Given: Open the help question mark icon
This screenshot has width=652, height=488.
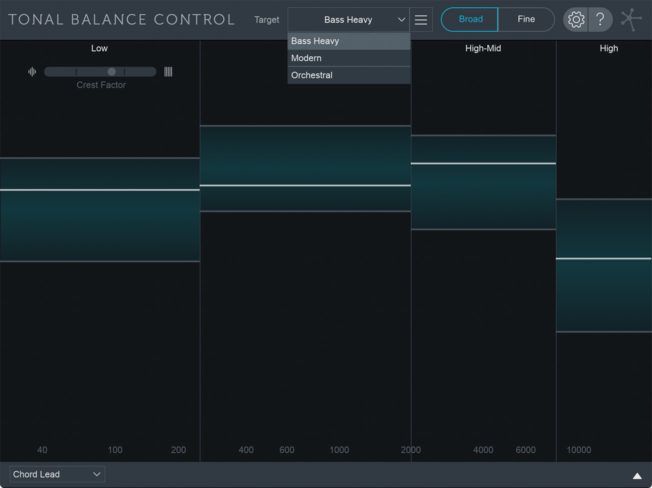Looking at the screenshot, I should tap(600, 20).
